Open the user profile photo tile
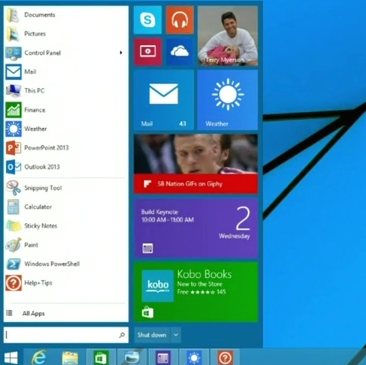 (x=228, y=36)
